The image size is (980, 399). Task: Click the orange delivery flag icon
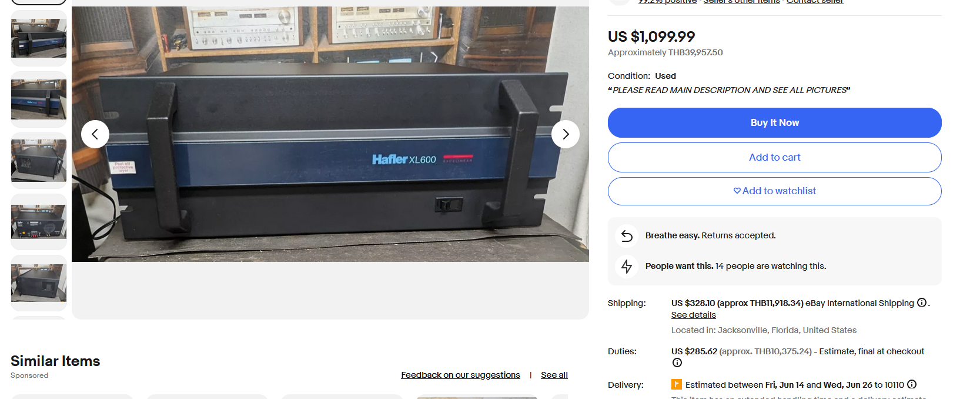677,384
